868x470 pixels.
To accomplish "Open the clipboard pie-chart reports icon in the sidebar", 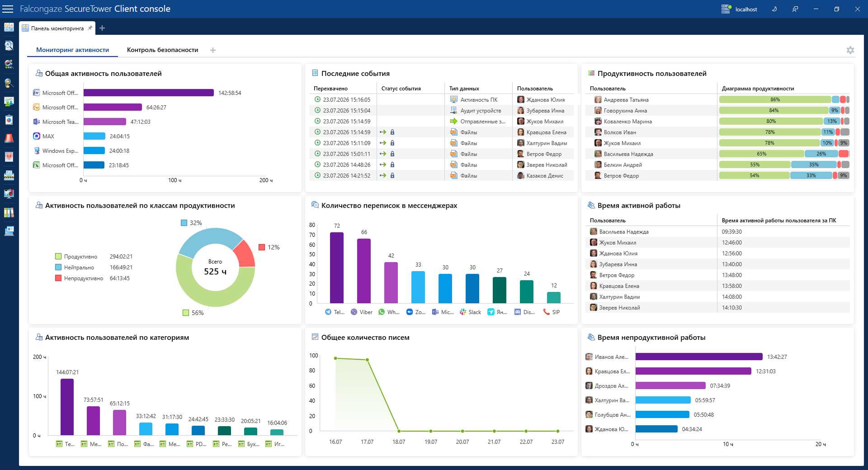I will click(x=9, y=120).
